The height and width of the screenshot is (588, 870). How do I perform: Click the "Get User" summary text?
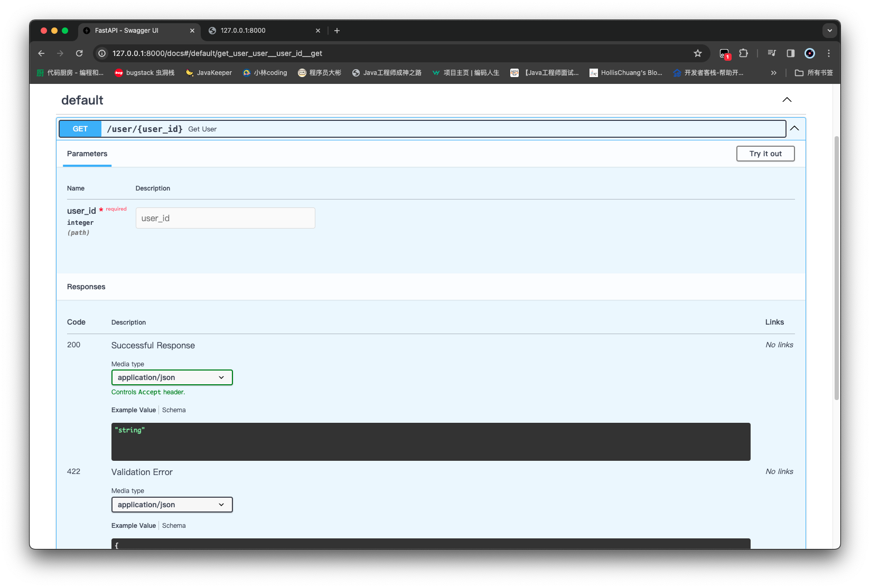202,129
